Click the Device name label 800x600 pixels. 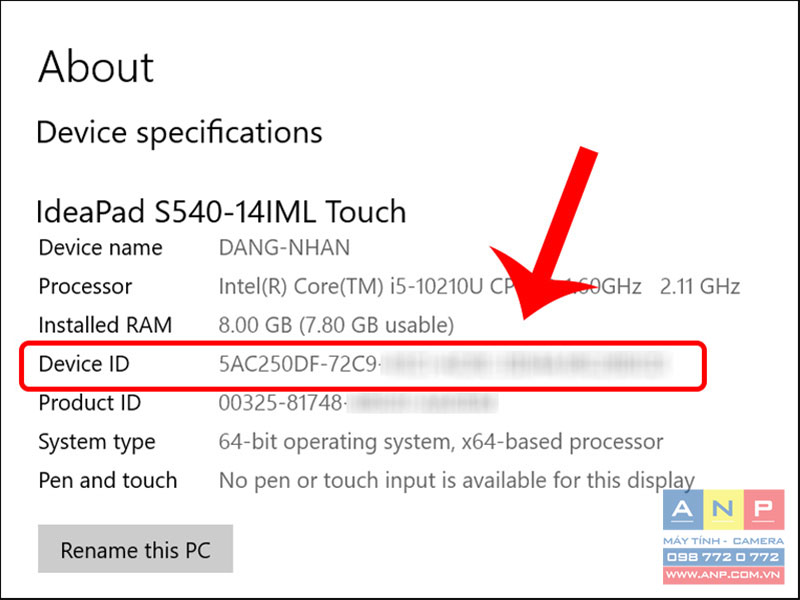point(101,248)
